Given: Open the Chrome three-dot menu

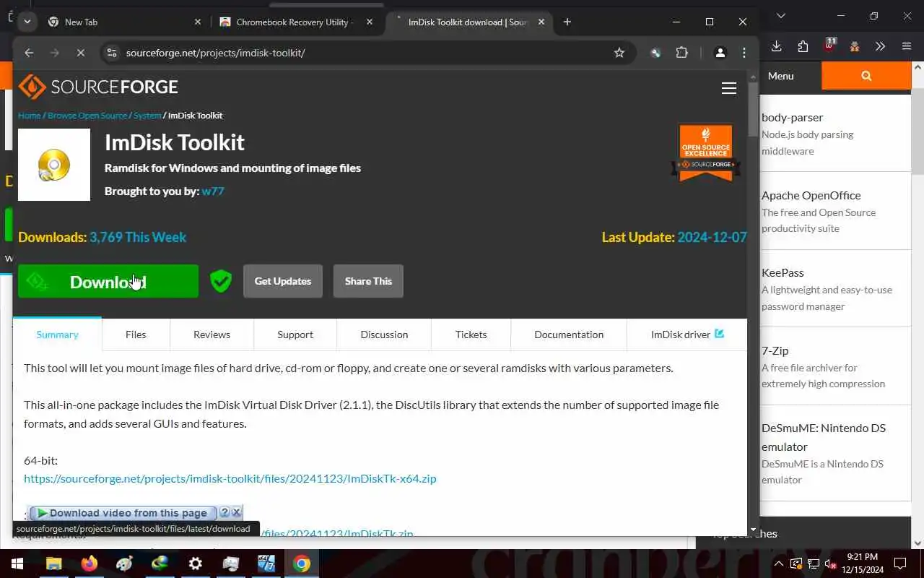Looking at the screenshot, I should pos(744,53).
